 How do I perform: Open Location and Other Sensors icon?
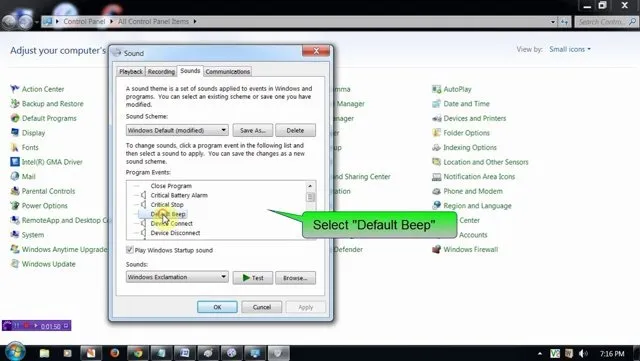(437, 162)
